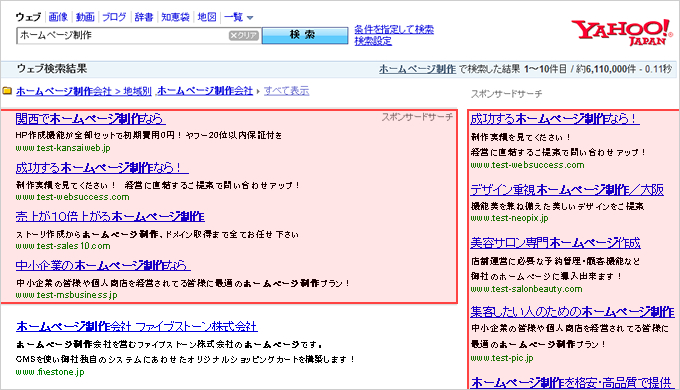This screenshot has width=680, height=390.
Task: Click URL www.test-salonbeauty.com
Action: click(526, 289)
